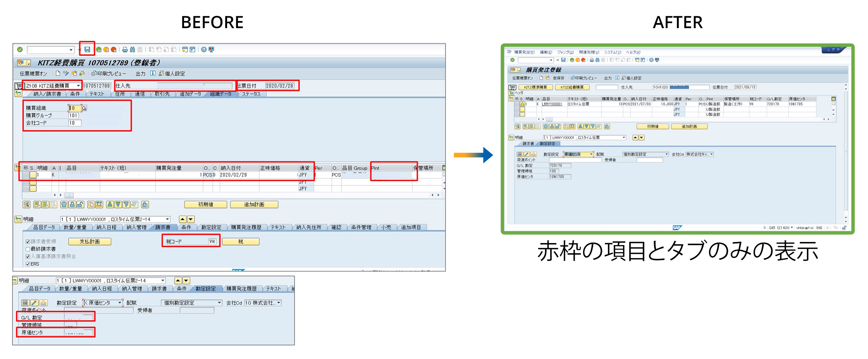Click the Save icon in BEFORE toolbar

coord(87,49)
